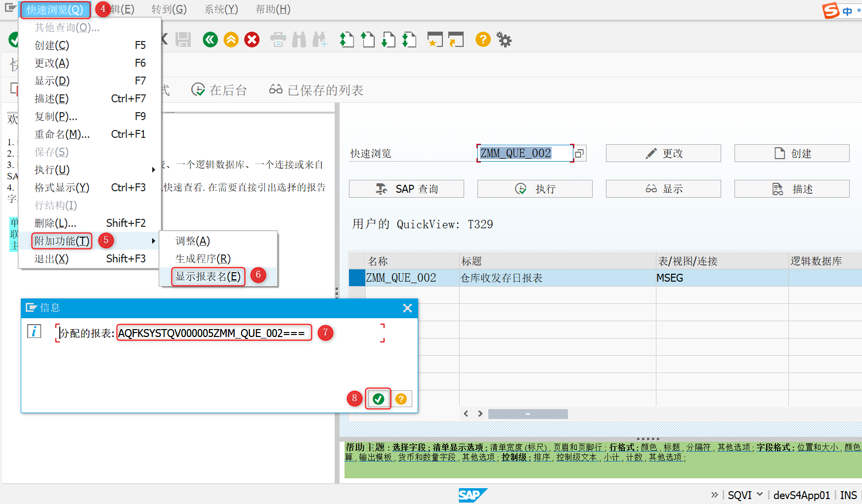The image size is (862, 504).
Task: Confirm the 信息 dialog with green check
Action: 378,399
